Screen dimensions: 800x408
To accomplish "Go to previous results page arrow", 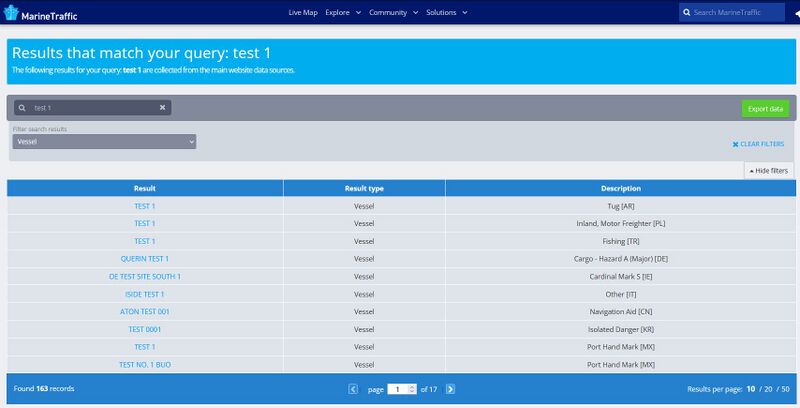I will pyautogui.click(x=353, y=389).
